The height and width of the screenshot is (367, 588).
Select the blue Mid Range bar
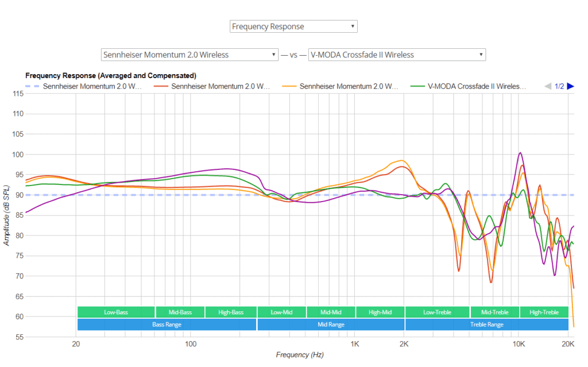[331, 324]
